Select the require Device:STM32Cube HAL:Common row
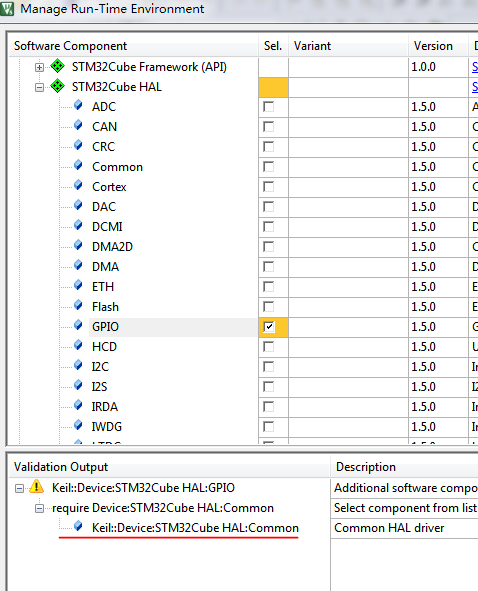Viewport: 478px width, 591px height. click(163, 508)
